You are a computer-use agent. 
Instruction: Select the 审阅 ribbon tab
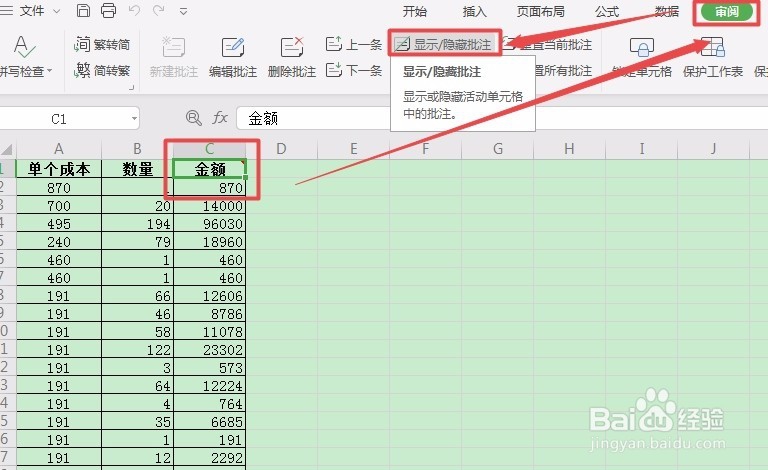coord(727,12)
